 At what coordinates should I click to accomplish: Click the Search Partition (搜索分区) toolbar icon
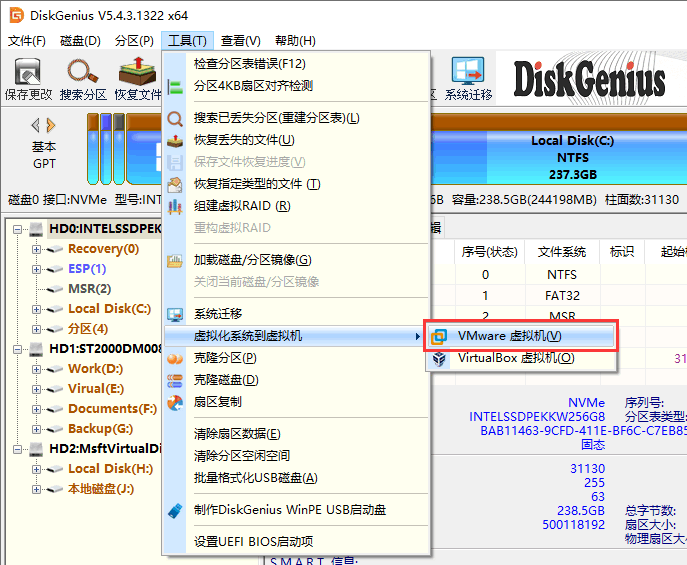(x=83, y=79)
